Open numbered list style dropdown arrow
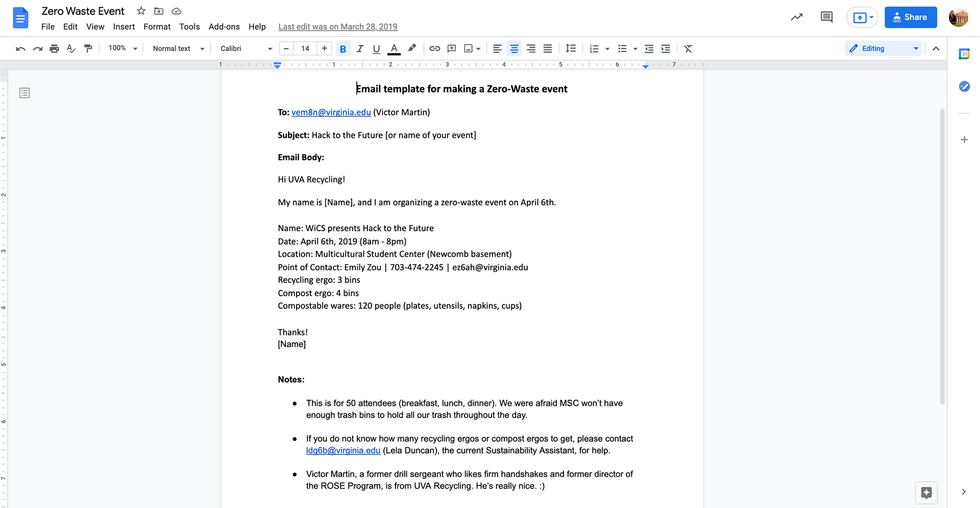Screen dimensions: 980x508 pyautogui.click(x=607, y=49)
